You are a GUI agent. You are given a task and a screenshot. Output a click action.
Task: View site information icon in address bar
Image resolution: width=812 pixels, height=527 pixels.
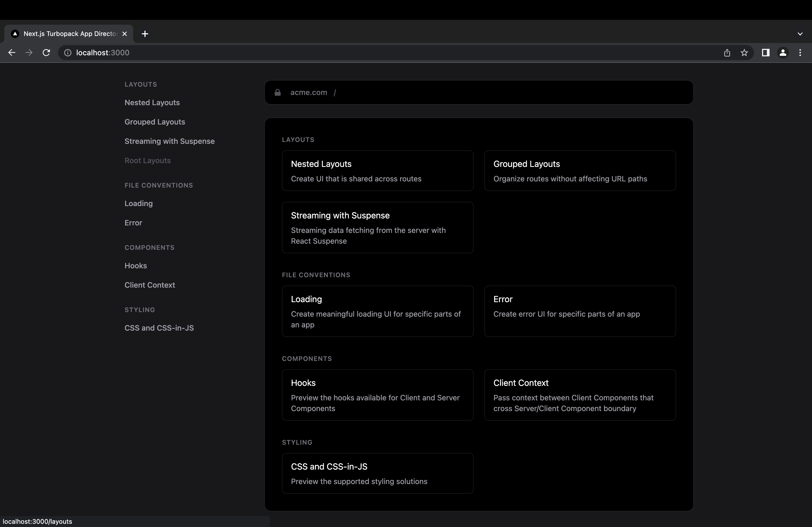(68, 53)
